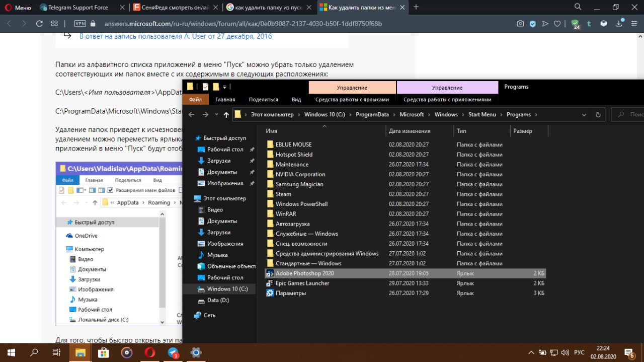This screenshot has width=644, height=362.
Task: Open the Поделиться ribbon tab
Action: (263, 100)
